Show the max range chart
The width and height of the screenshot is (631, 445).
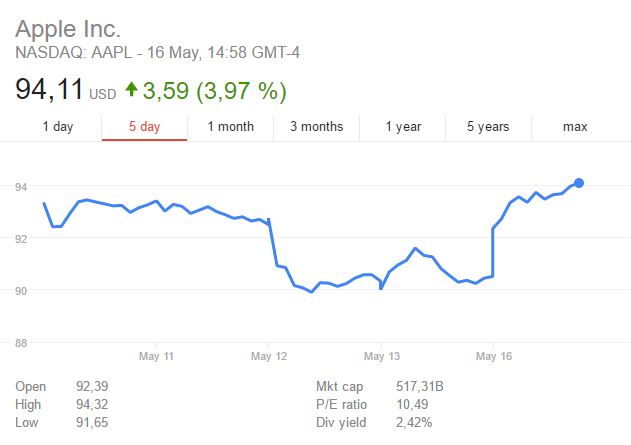[575, 126]
